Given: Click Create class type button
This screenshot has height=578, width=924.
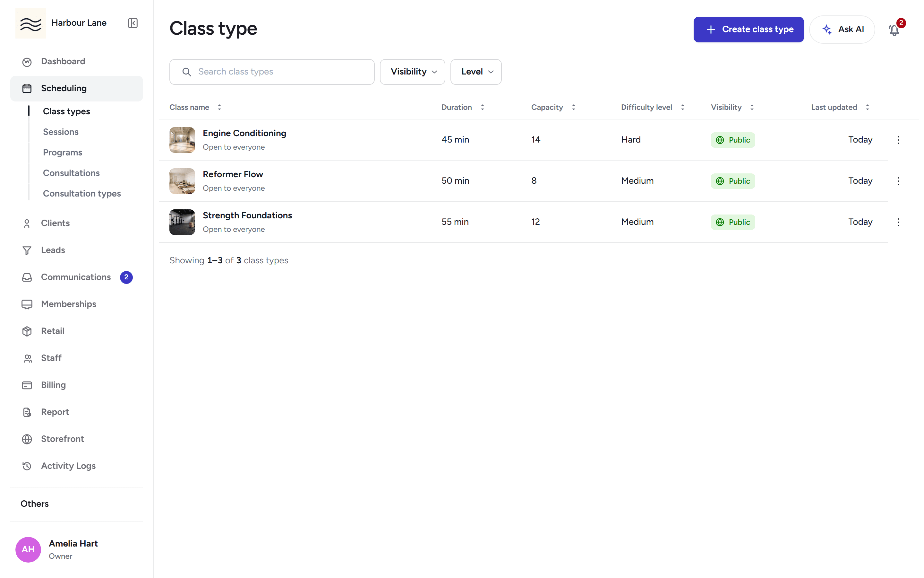Looking at the screenshot, I should [749, 30].
